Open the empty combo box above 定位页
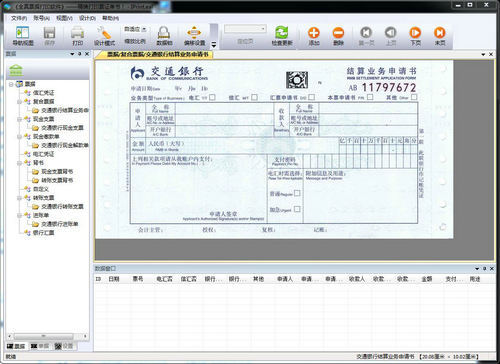 tap(245, 29)
